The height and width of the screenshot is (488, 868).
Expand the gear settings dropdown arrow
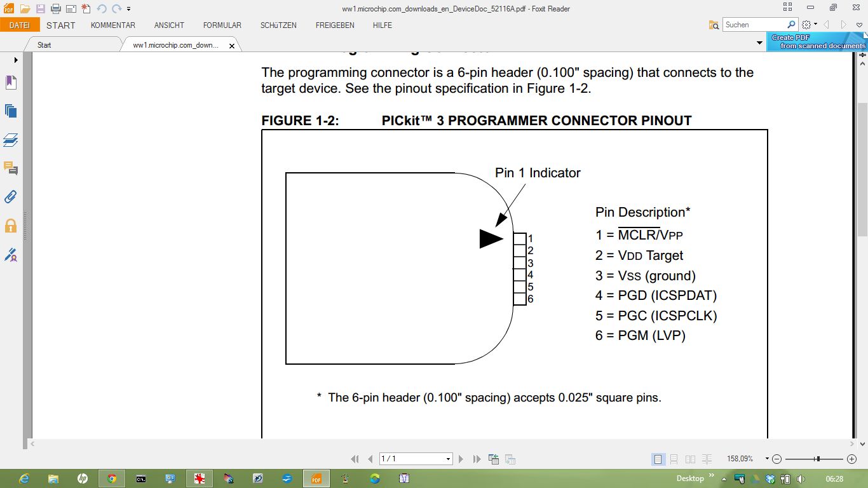[x=815, y=25]
